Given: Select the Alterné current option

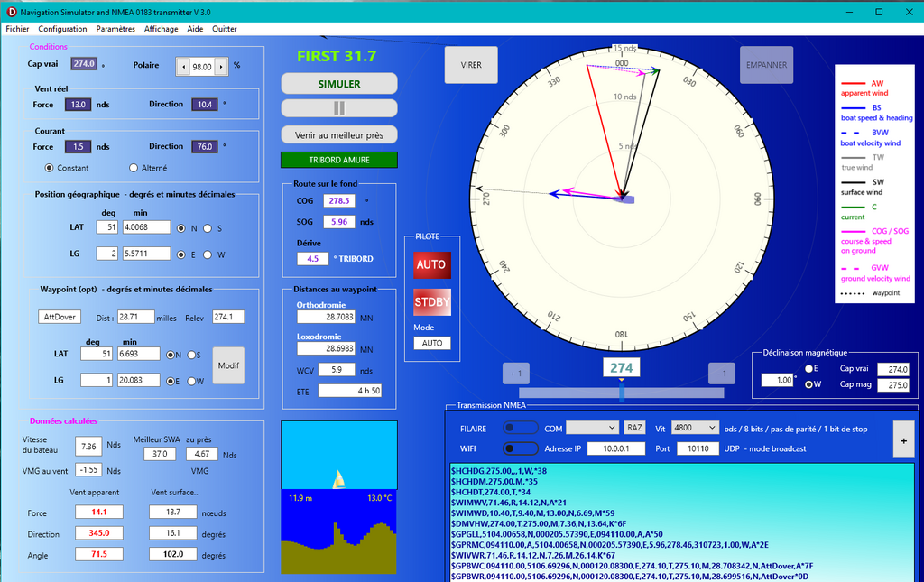Looking at the screenshot, I should [x=134, y=168].
